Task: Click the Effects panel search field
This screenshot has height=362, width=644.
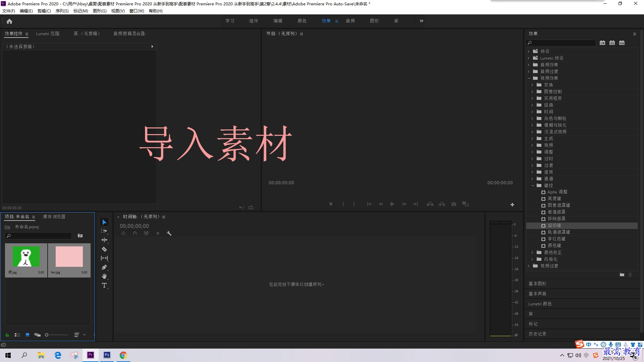Action: pos(561,43)
